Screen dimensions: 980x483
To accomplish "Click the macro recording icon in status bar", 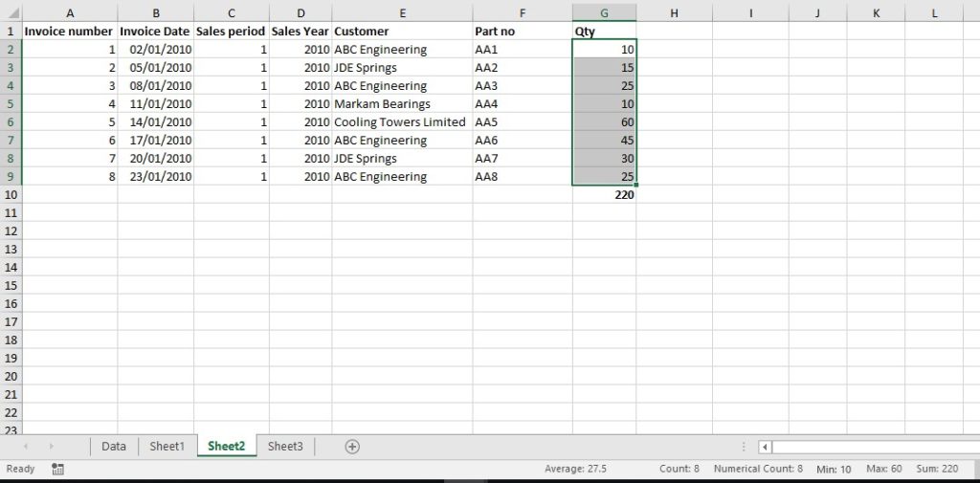I will (57, 469).
